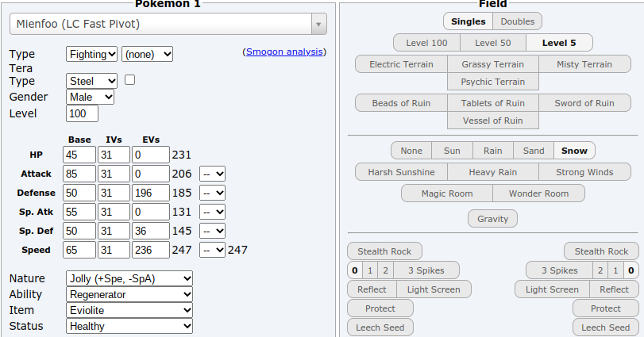Open the Status dropdown showing Healthy
644x337 pixels.
click(x=129, y=327)
